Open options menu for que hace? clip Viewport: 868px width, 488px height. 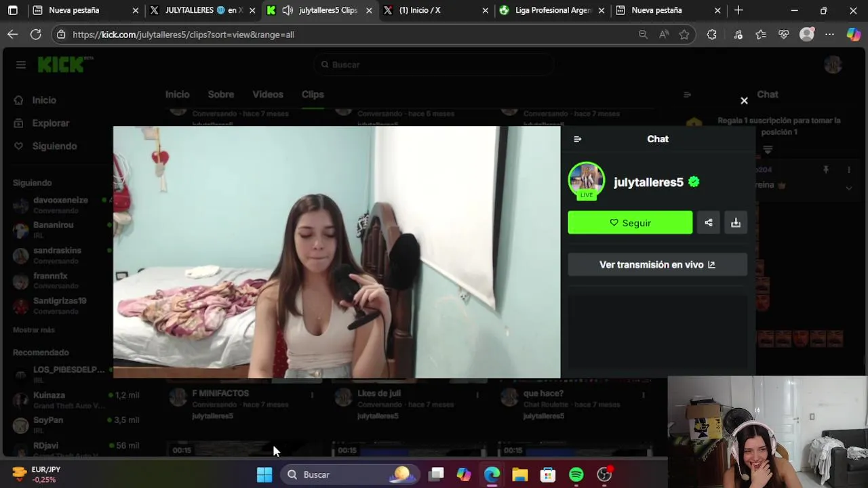tap(643, 394)
